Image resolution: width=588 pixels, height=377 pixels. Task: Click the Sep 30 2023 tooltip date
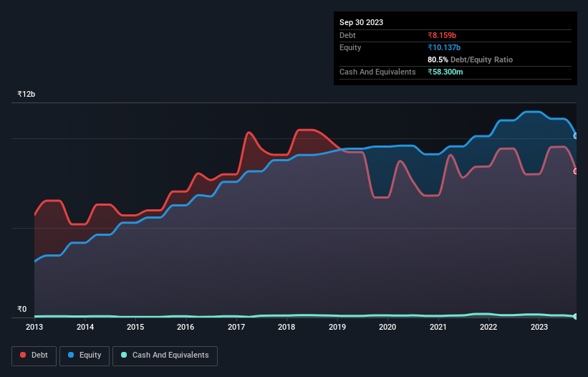coord(361,22)
